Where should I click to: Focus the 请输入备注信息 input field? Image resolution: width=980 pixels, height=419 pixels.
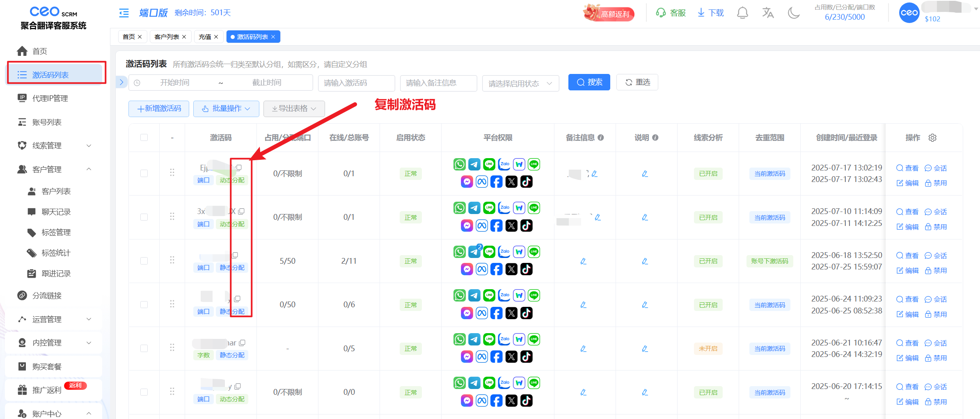coord(438,83)
